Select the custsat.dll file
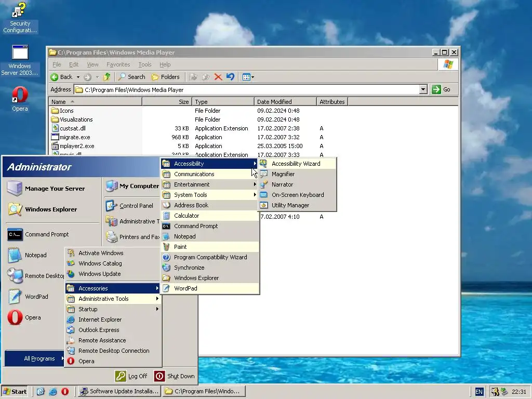 point(69,128)
